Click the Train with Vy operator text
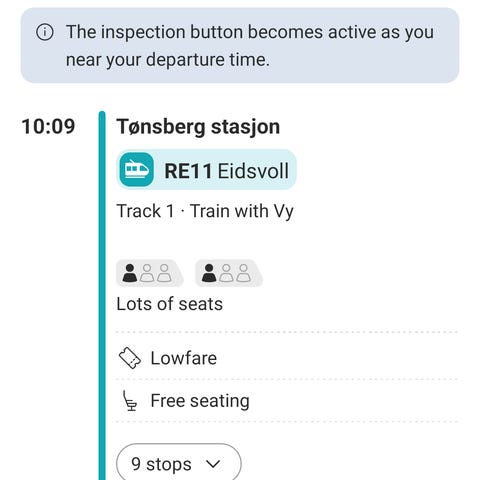 pyautogui.click(x=242, y=211)
